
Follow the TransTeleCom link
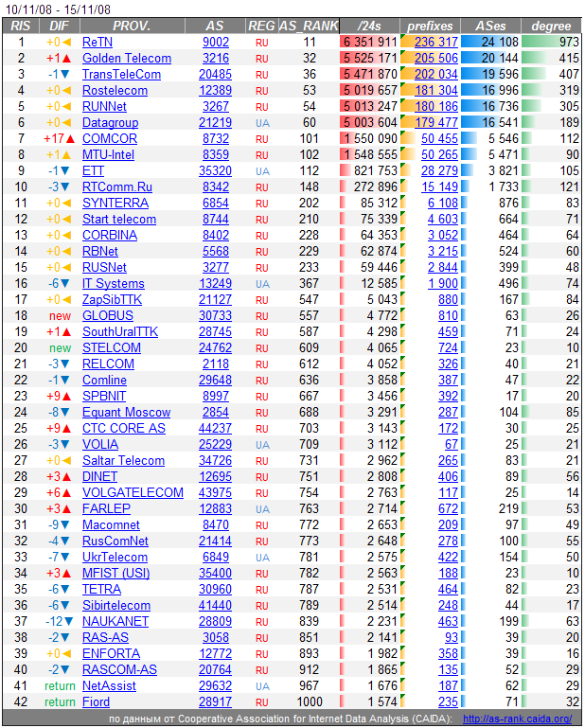122,74
